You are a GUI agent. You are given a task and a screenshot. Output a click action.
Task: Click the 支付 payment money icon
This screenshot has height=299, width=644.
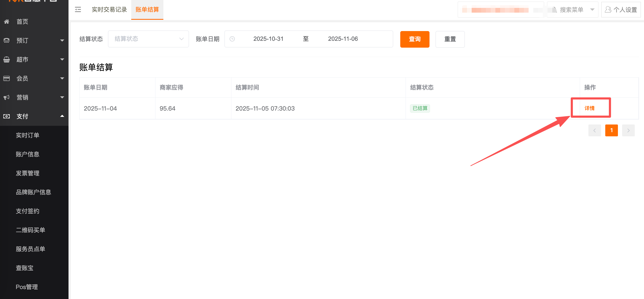tap(7, 116)
